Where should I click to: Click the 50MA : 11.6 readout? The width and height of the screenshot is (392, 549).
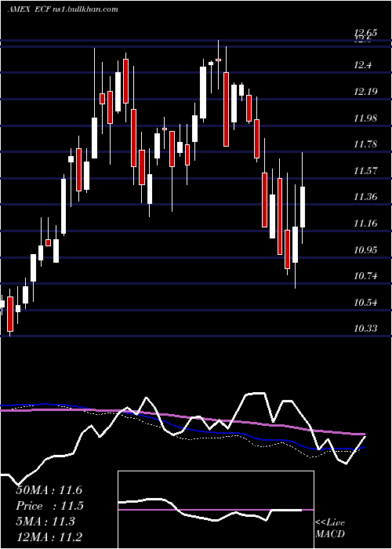coord(49,490)
